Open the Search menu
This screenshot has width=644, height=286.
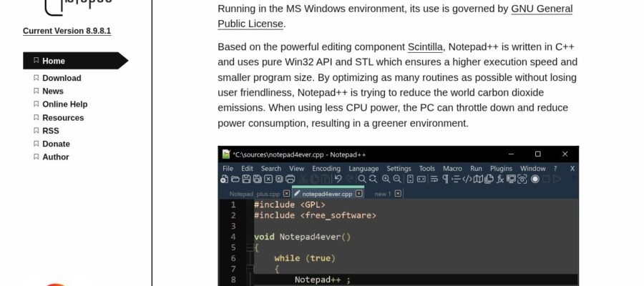pos(271,169)
